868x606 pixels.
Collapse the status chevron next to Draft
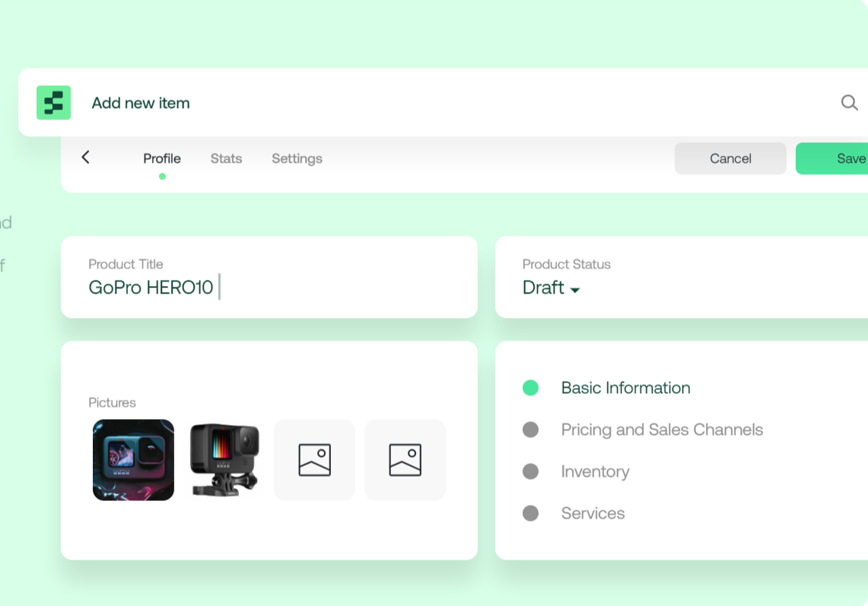pyautogui.click(x=576, y=290)
